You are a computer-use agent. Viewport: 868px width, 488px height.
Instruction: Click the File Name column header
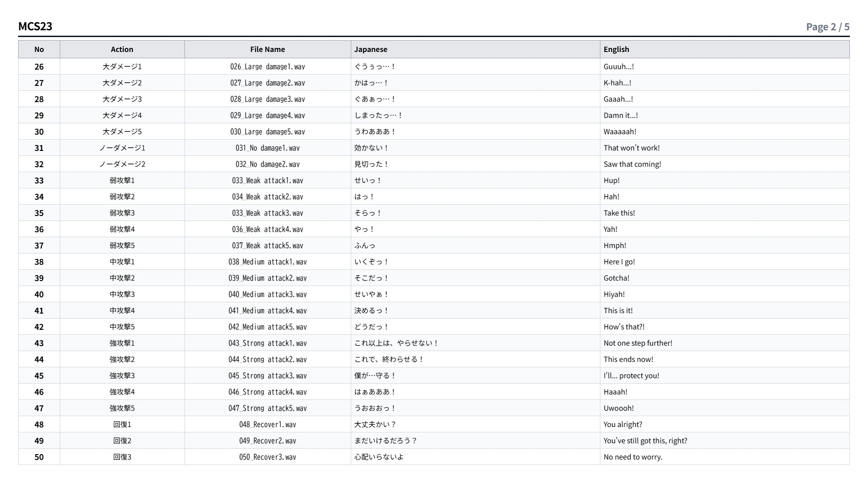tap(268, 49)
